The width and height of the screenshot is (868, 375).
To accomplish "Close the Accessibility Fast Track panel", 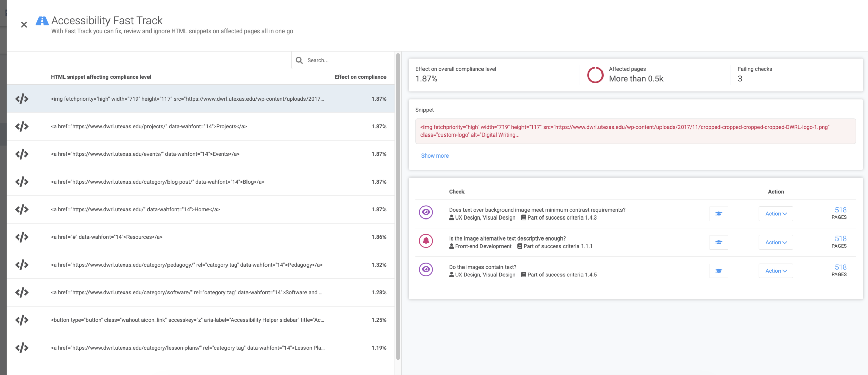I will click(x=24, y=25).
